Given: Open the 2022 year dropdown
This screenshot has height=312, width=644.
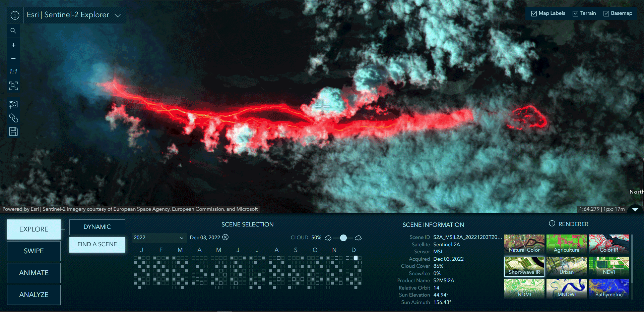Looking at the screenshot, I should pyautogui.click(x=159, y=238).
